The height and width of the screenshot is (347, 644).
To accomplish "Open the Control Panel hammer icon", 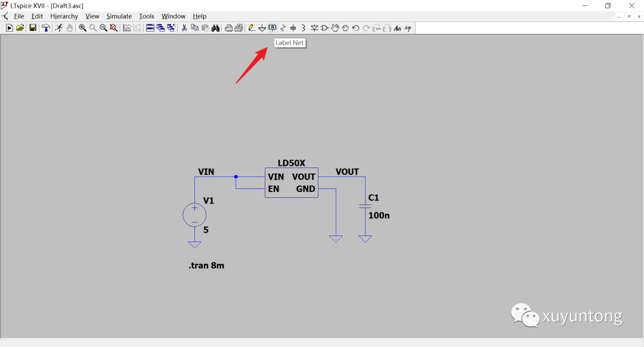I will click(45, 28).
